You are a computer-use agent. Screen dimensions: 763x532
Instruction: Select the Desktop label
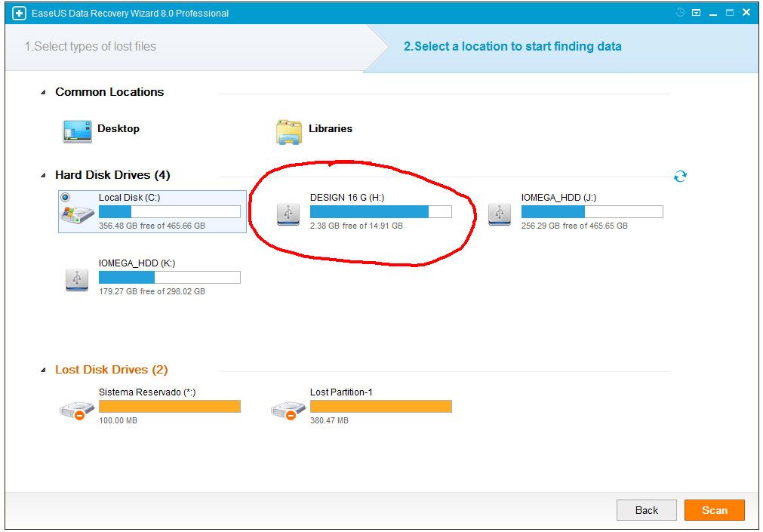pos(118,128)
